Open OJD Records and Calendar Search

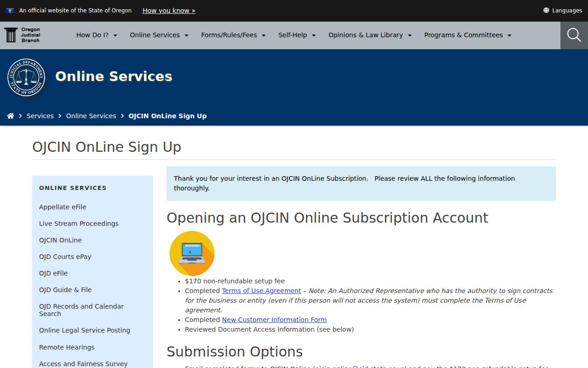click(x=81, y=310)
